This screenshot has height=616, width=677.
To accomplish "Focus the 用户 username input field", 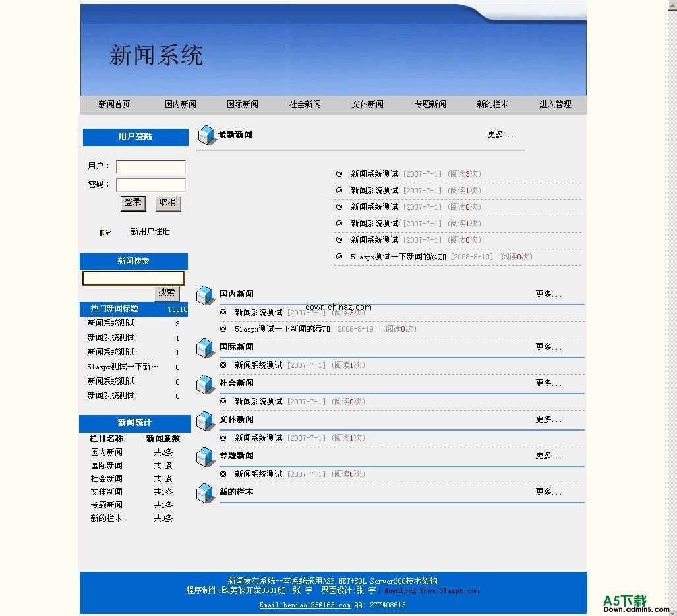I will click(151, 166).
